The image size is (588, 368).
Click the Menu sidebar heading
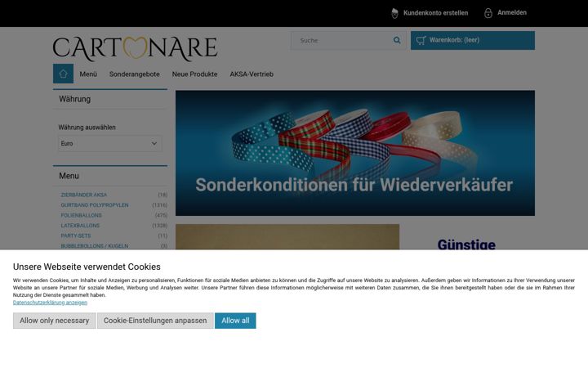[69, 176]
